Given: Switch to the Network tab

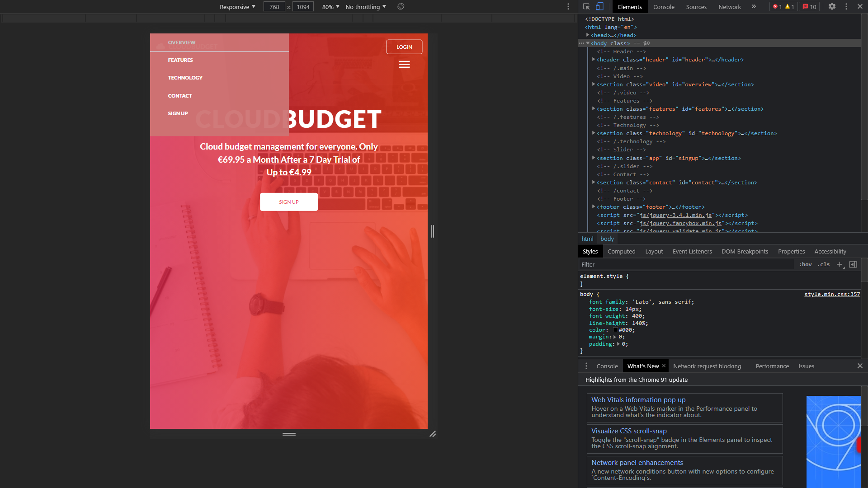Looking at the screenshot, I should 729,7.
